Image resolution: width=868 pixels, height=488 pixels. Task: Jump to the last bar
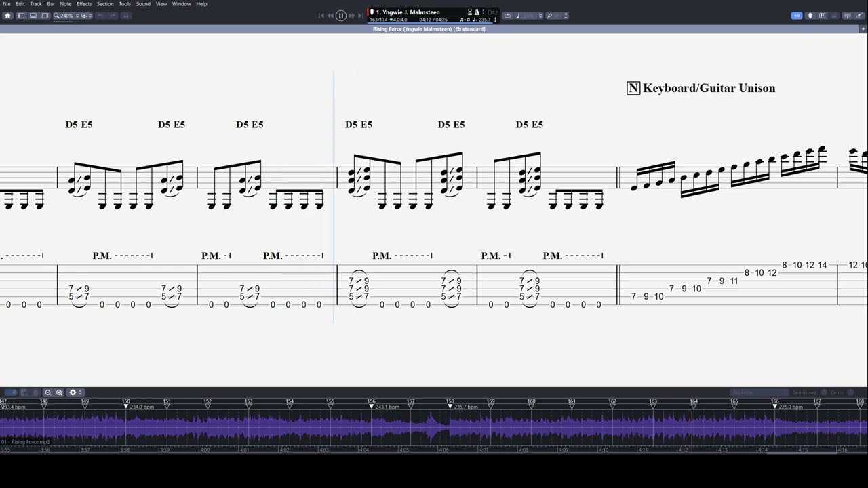pos(361,16)
